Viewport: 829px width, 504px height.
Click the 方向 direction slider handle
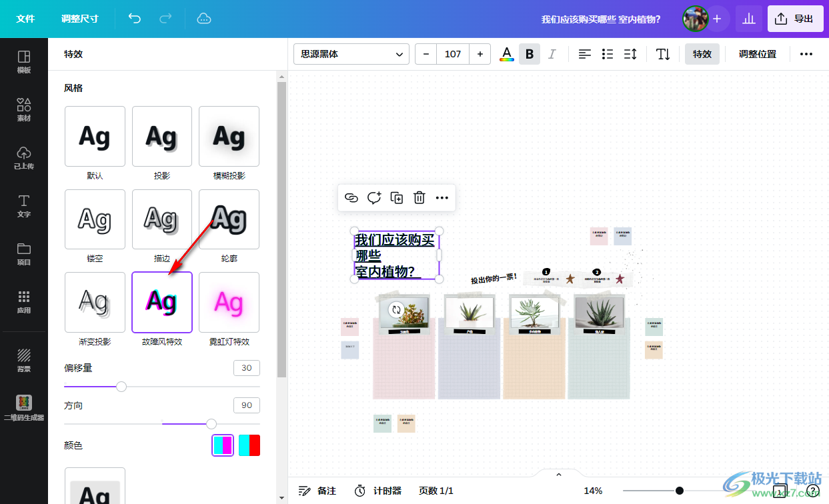coord(211,423)
